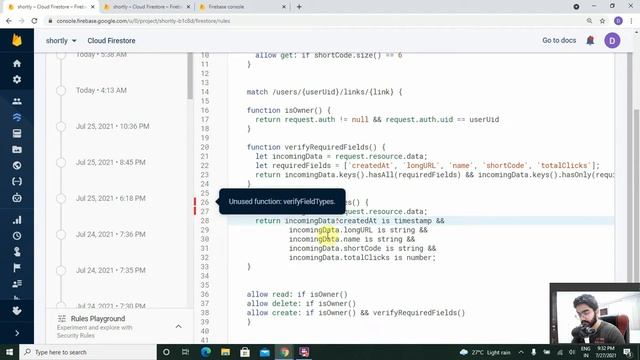
Task: Click the 'function isOwner()' code line
Action: click(289, 110)
